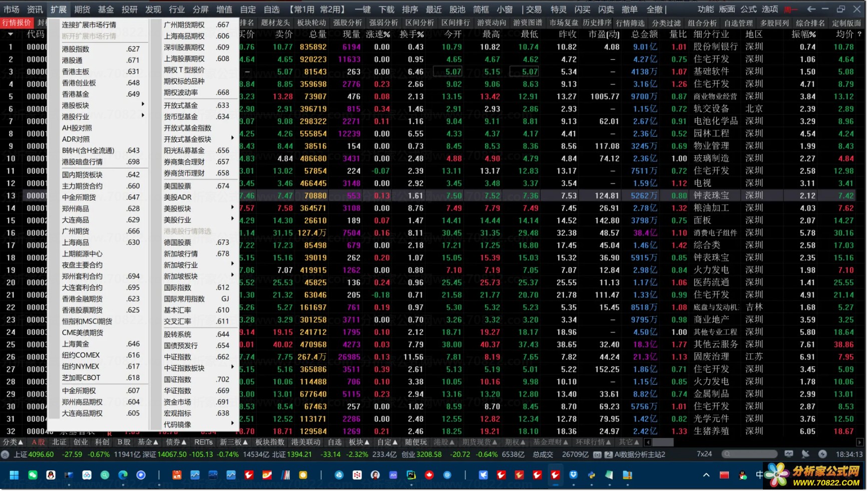This screenshot has width=868, height=491.
Task: Click the Windows Start button
Action: pyautogui.click(x=14, y=475)
